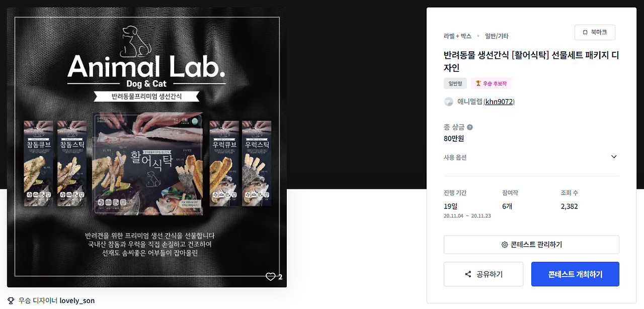Expand the 사용 옵션 chevron
This screenshot has width=644, height=309.
[x=614, y=157]
